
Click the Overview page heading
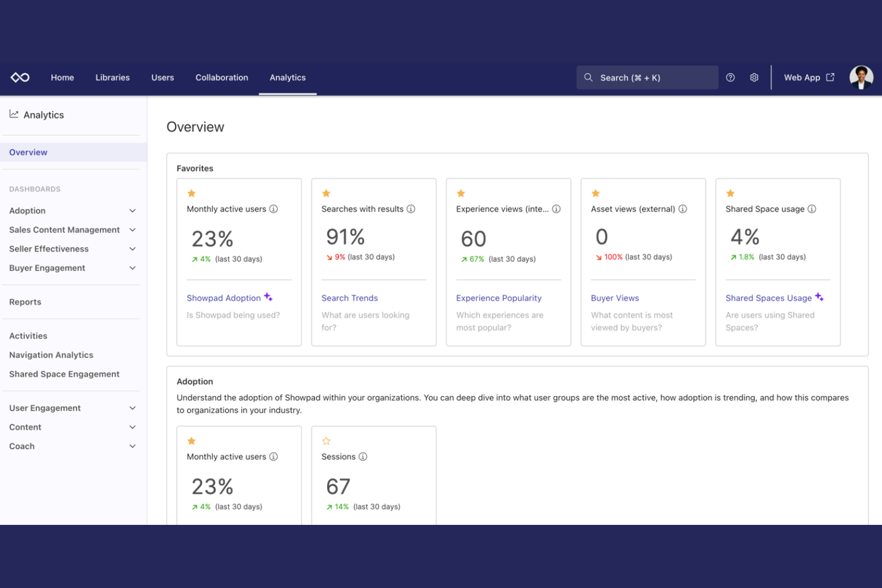[195, 127]
